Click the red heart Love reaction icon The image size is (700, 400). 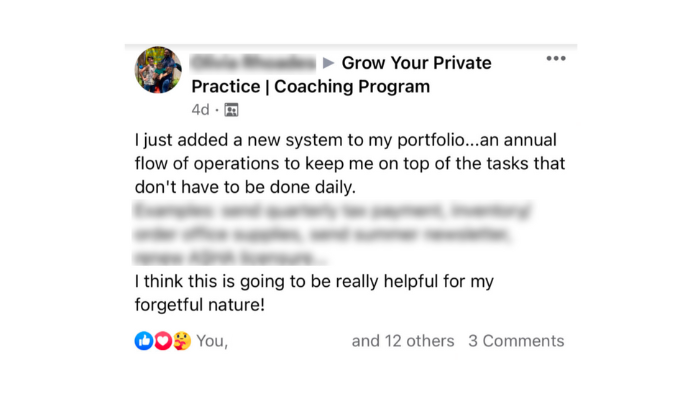coord(163,341)
